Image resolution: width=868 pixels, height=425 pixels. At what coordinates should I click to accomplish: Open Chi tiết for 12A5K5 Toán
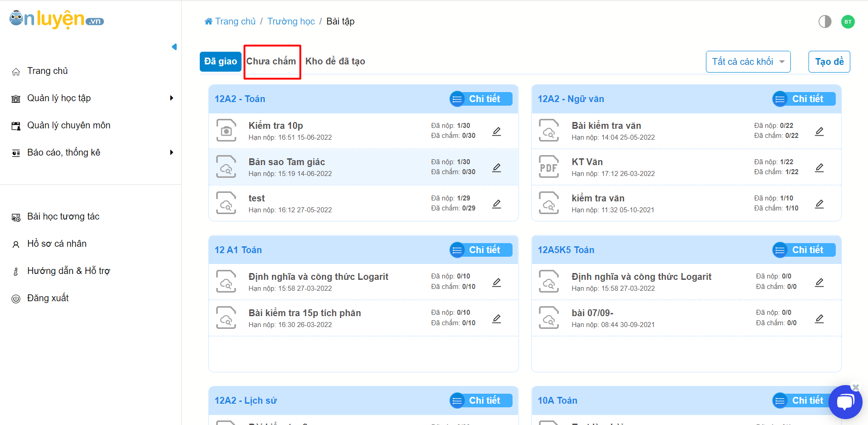(804, 250)
